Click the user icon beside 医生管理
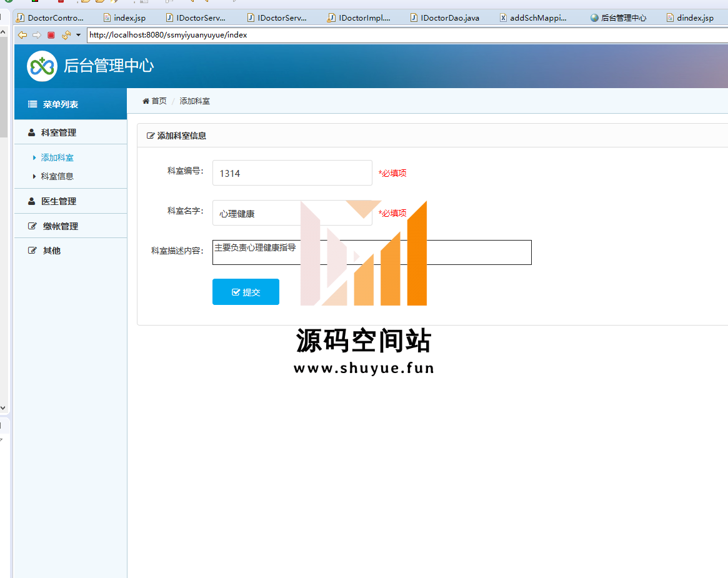 click(32, 201)
